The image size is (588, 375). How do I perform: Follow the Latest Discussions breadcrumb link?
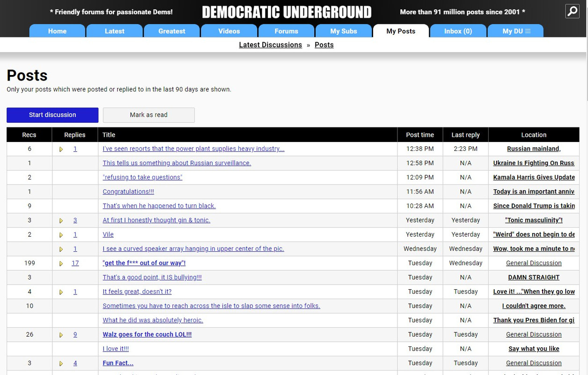[270, 45]
